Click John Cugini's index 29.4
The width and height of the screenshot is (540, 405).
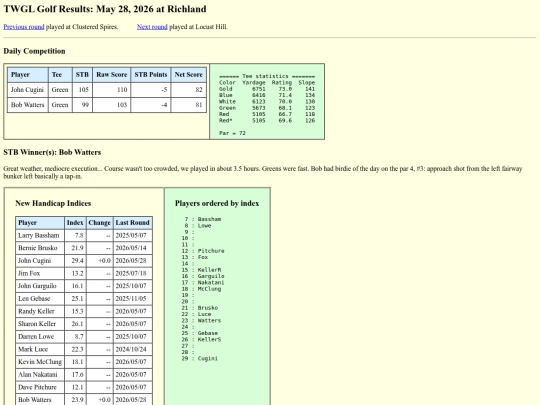[x=75, y=261]
